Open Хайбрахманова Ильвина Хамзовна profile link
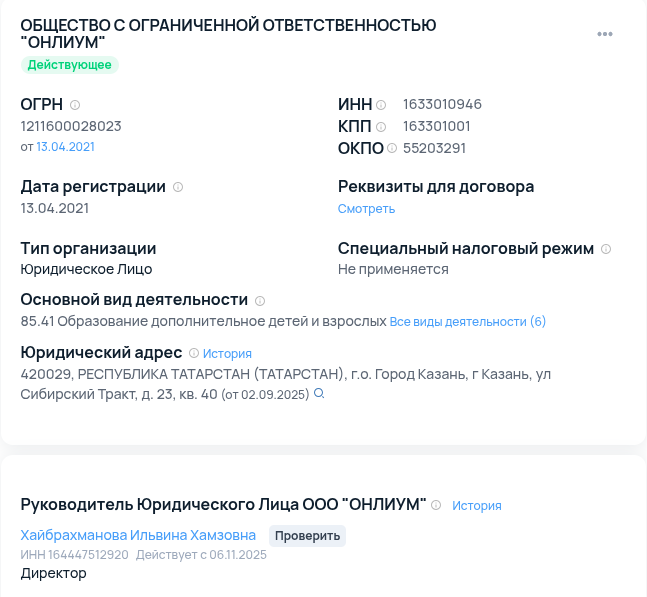647x597 pixels. (x=138, y=535)
